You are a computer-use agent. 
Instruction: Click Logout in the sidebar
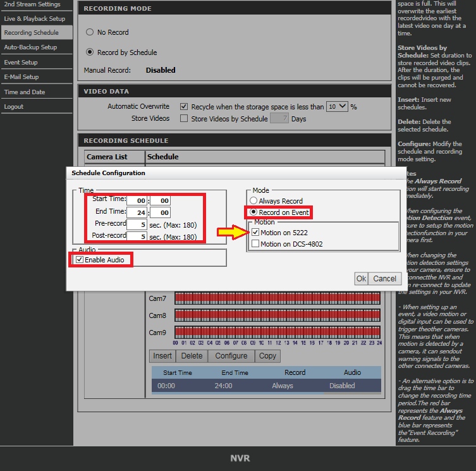(x=13, y=107)
